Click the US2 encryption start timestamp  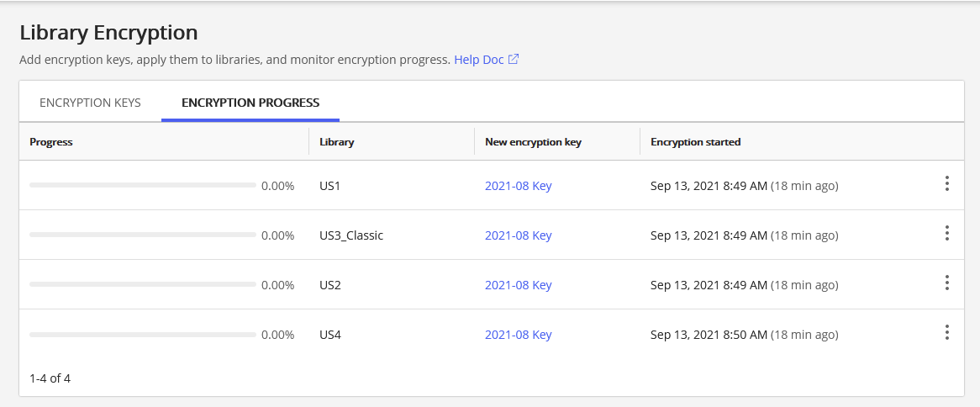(x=709, y=285)
